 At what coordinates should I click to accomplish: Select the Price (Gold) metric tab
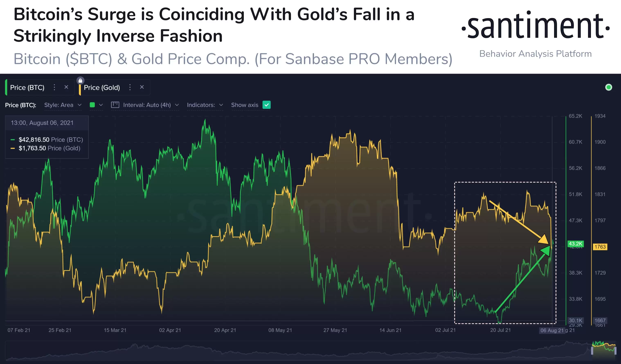coord(102,88)
